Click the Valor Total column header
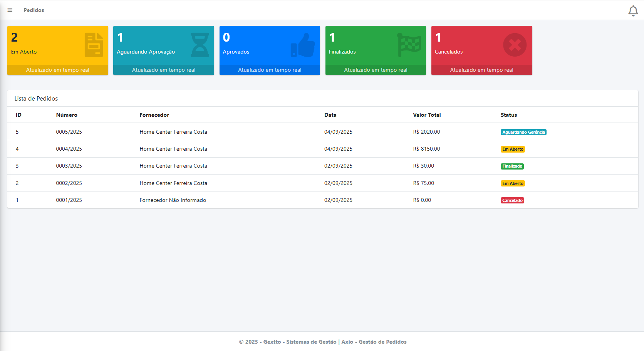This screenshot has height=351, width=644. 427,115
